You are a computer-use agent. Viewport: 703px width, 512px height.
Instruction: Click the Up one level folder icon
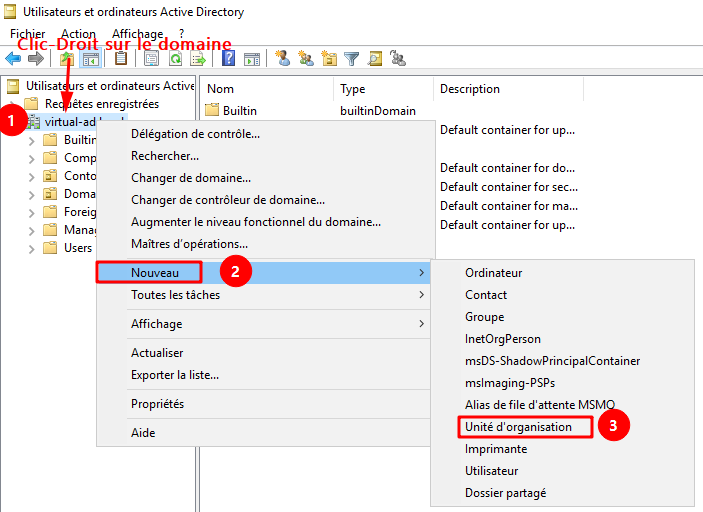[x=67, y=59]
